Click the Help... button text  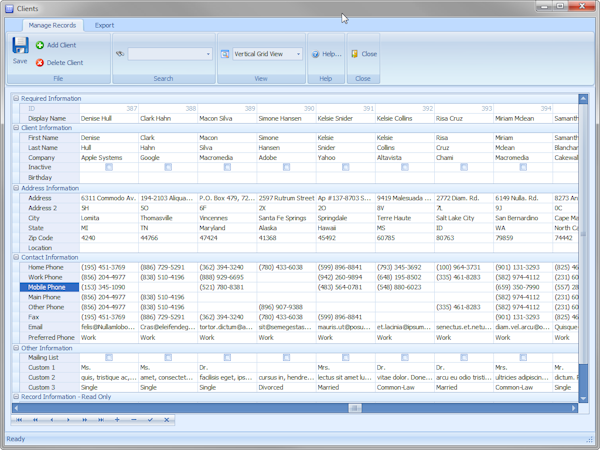tap(332, 54)
